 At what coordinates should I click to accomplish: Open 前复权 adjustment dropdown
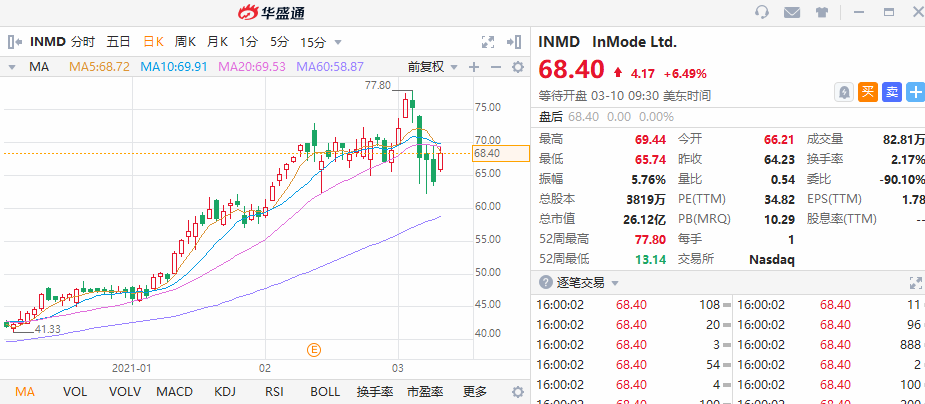(432, 67)
